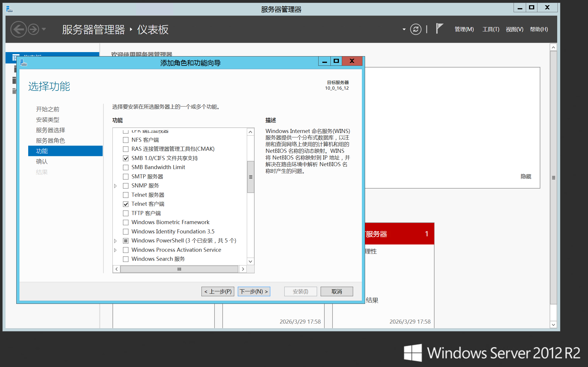Expand Windows Process Activation Service node
This screenshot has width=588, height=367.
tap(115, 250)
